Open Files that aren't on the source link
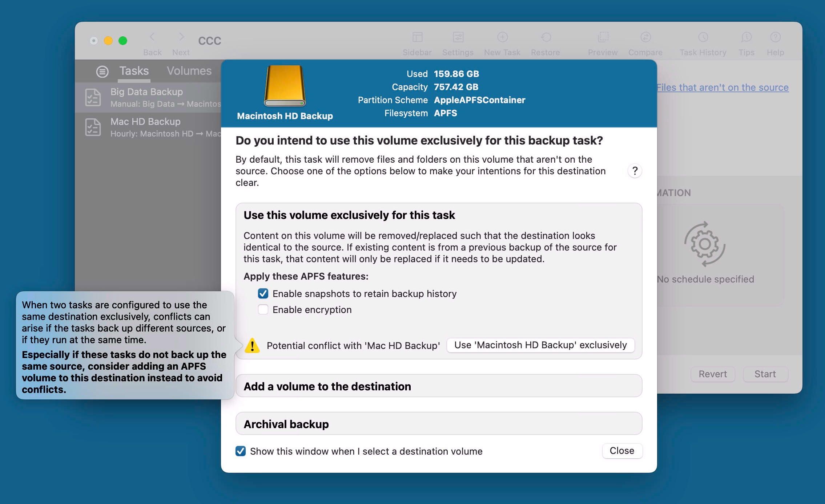Image resolution: width=825 pixels, height=504 pixels. pos(723,88)
